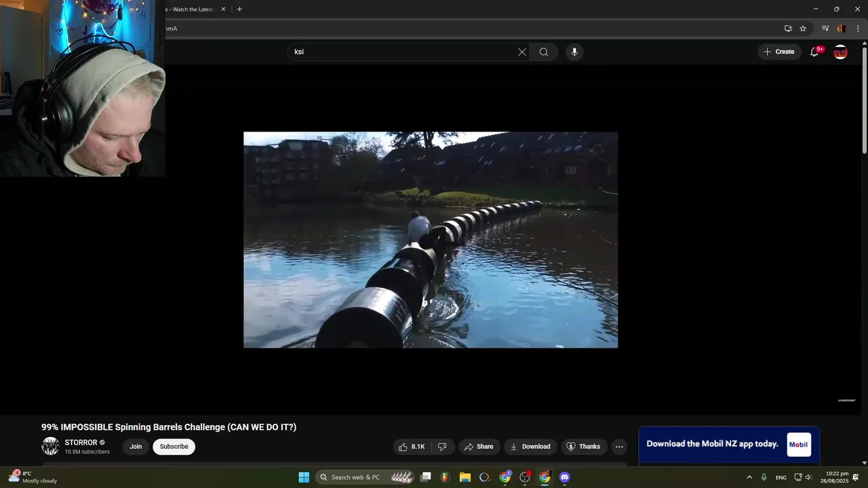Click the taskbar Search web & PC box
868x488 pixels.
pyautogui.click(x=366, y=477)
